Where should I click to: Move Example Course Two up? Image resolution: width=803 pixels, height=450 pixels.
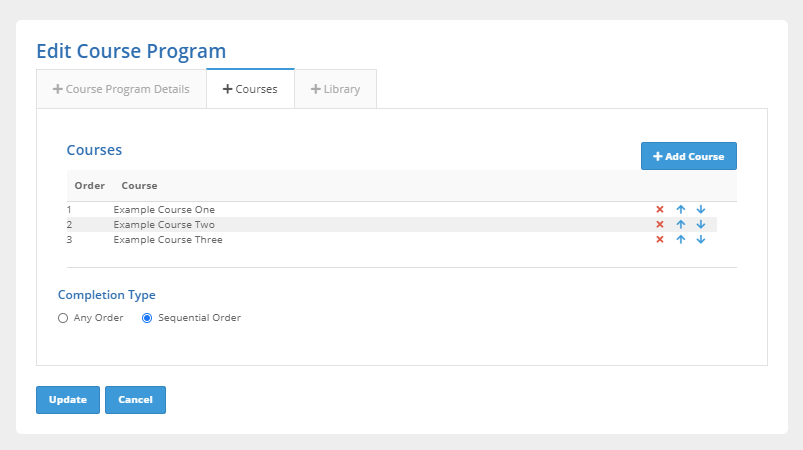tap(681, 225)
